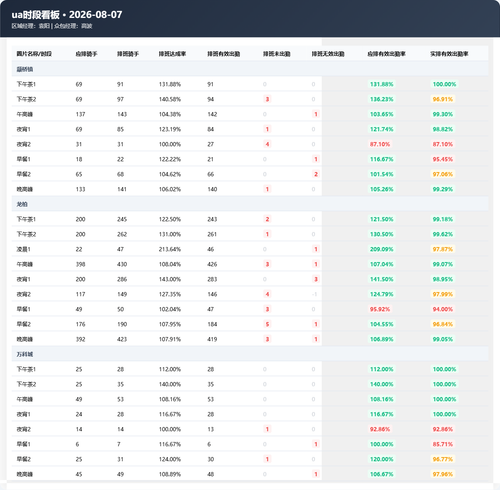
Task: Click the cell showing 423 scheduled riders
Action: point(122,339)
